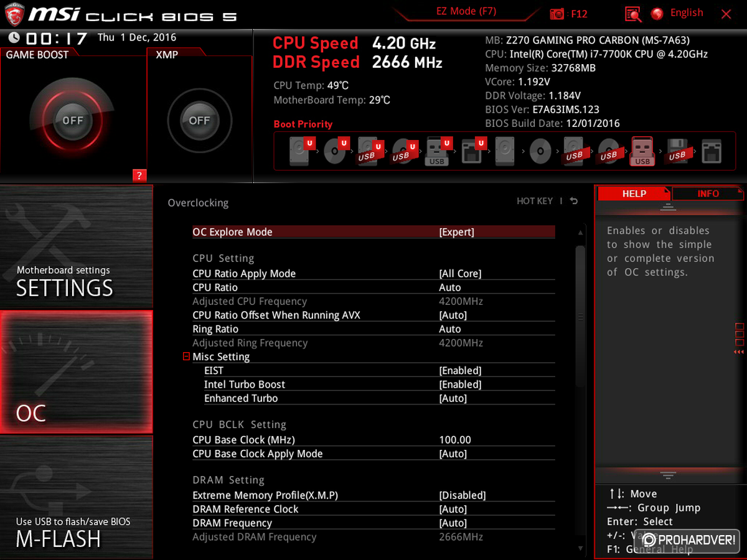Expand the help panel's top collapse handle

pos(668,207)
